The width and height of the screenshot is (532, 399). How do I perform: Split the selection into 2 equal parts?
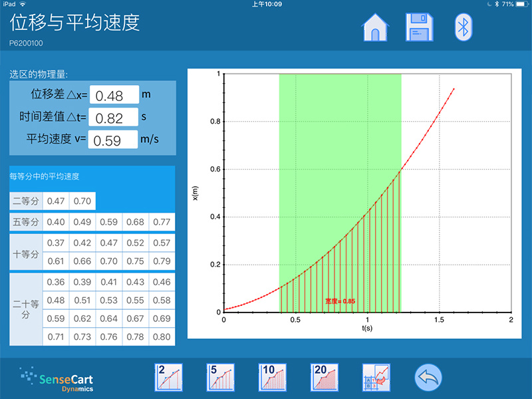coord(169,377)
